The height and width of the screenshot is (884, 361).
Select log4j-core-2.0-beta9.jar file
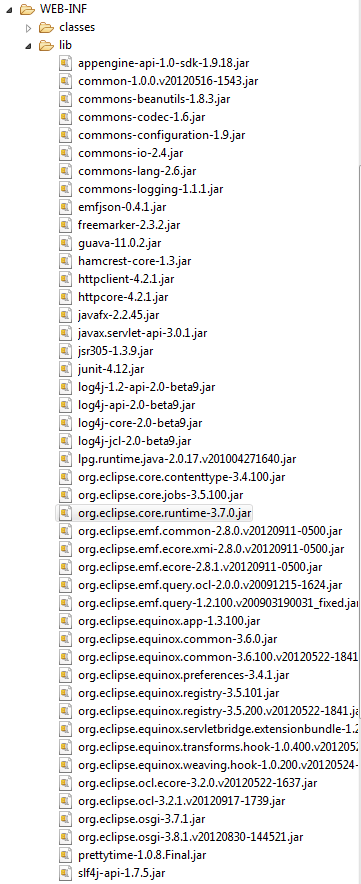pos(140,423)
